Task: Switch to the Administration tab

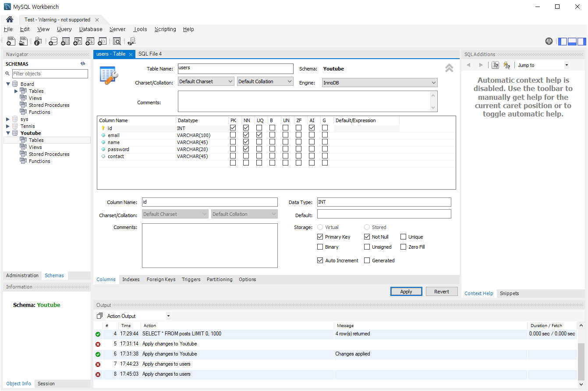Action: pos(22,275)
